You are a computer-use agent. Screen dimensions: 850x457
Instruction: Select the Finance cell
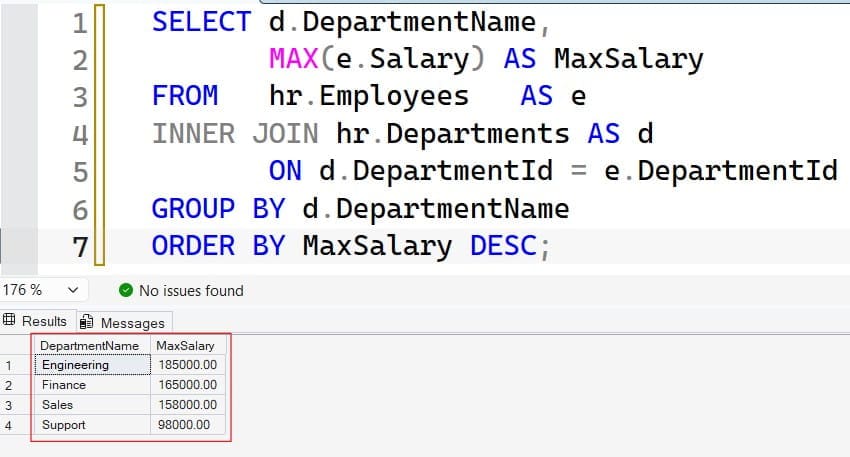coord(92,385)
